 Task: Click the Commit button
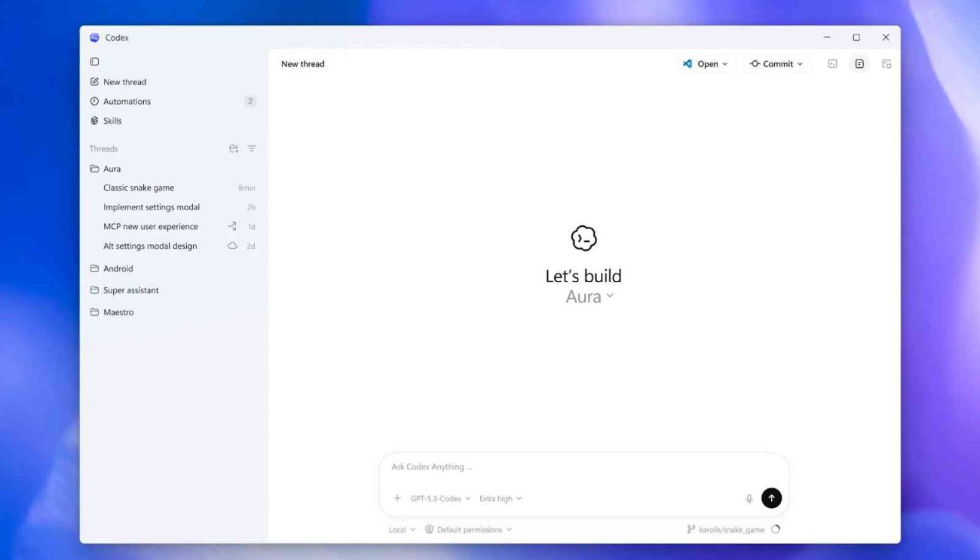[x=776, y=64]
